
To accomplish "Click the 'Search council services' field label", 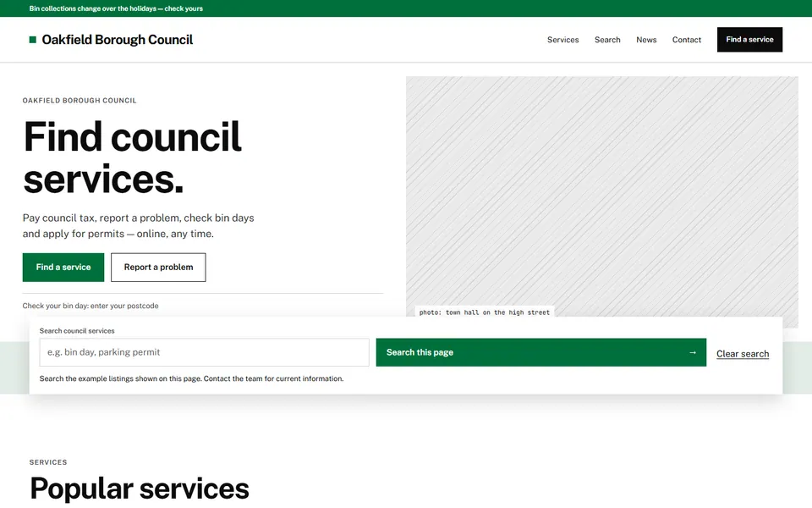I will (77, 331).
